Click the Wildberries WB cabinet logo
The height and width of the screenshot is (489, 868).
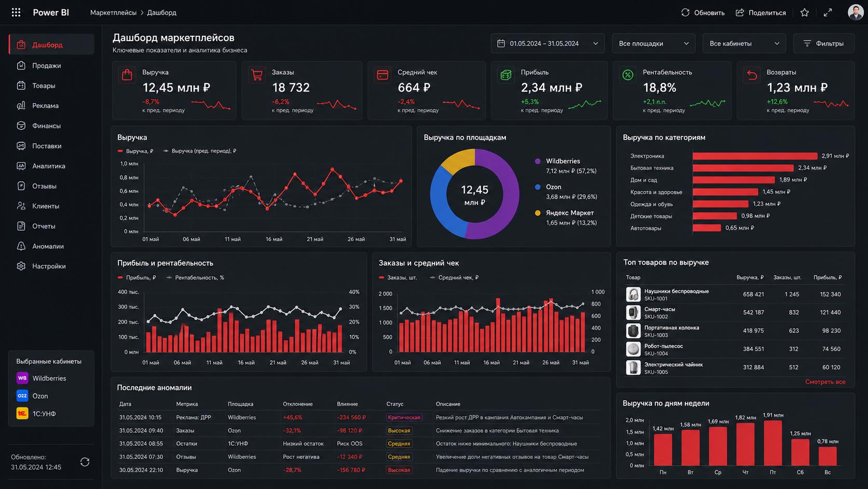pos(22,378)
